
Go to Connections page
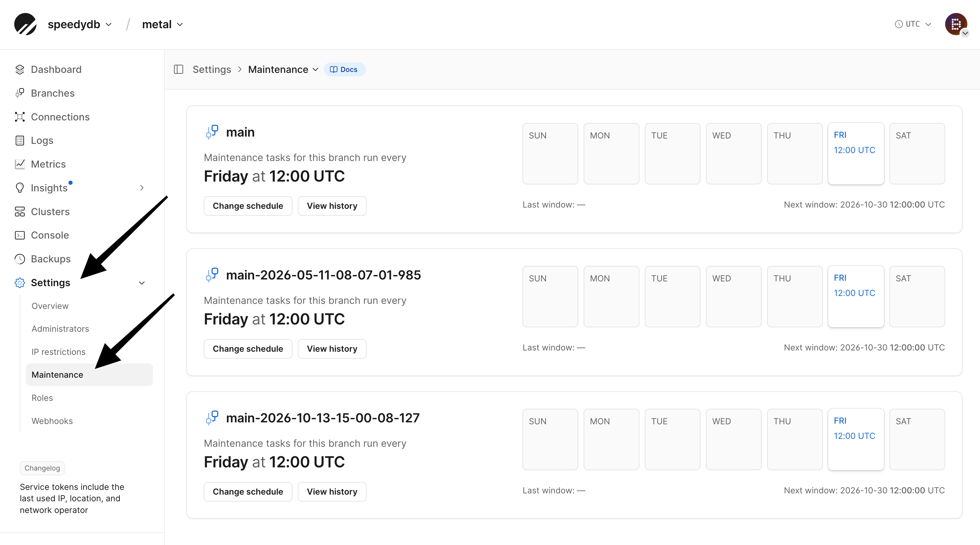tap(60, 117)
